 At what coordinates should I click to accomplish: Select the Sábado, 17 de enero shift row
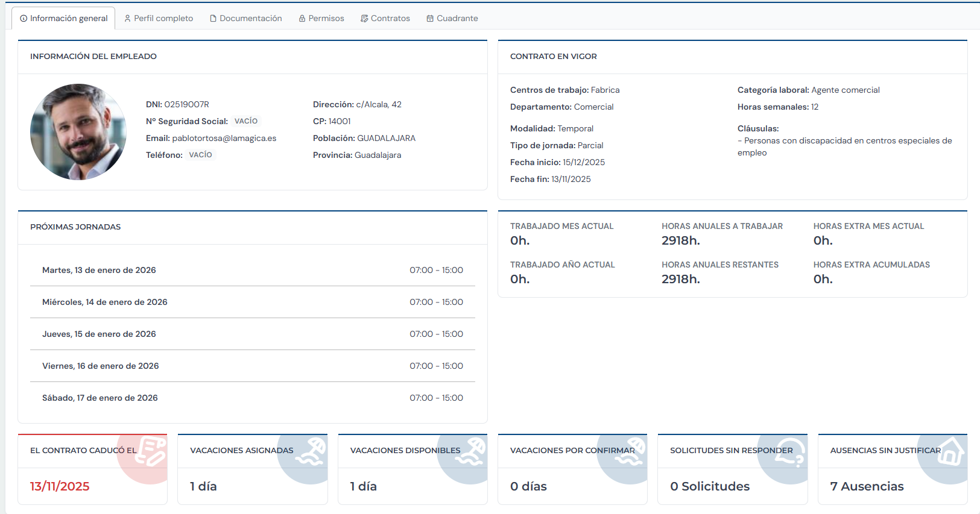click(x=252, y=398)
